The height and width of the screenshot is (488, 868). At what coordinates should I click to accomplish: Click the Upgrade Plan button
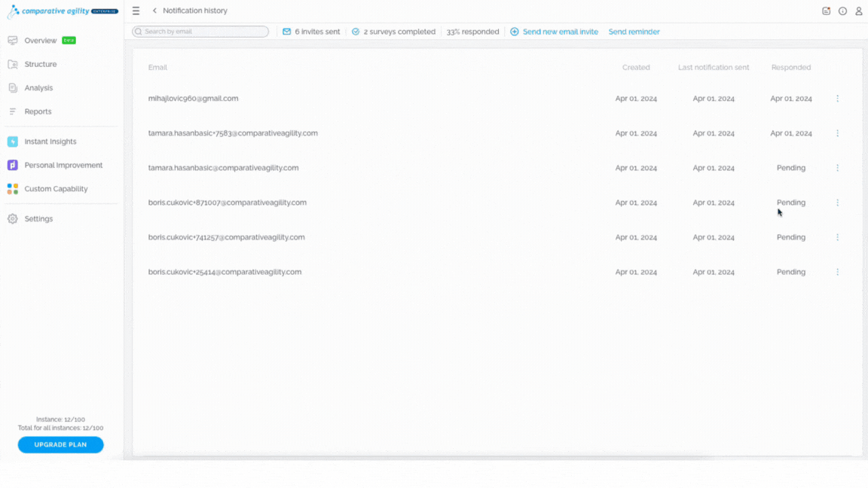point(60,445)
